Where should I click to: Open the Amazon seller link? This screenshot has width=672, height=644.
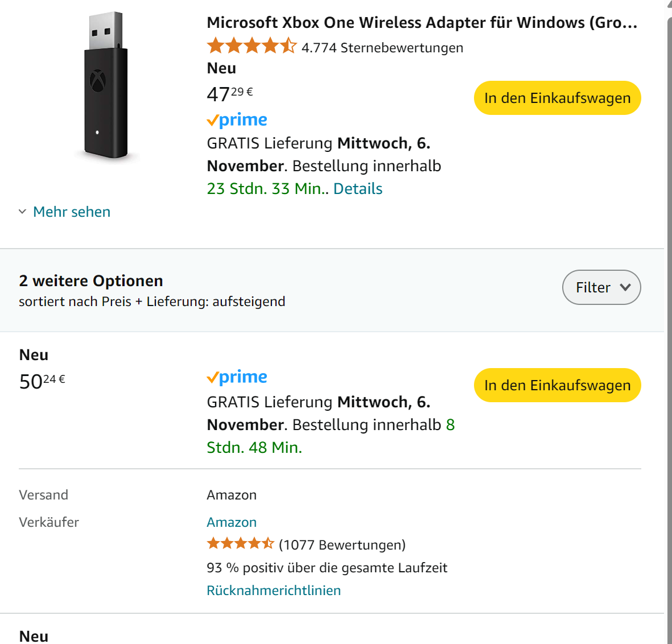tap(232, 522)
